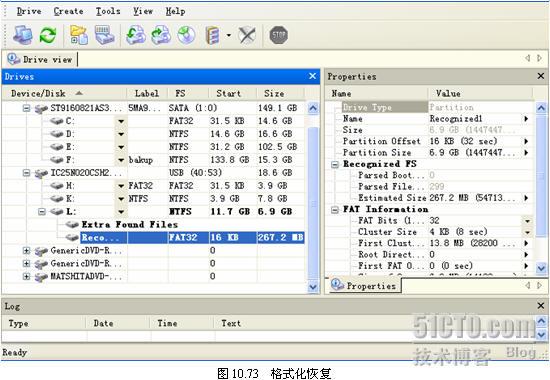Sort by FS column header
Viewport: 550px width, 380px height.
[x=188, y=93]
